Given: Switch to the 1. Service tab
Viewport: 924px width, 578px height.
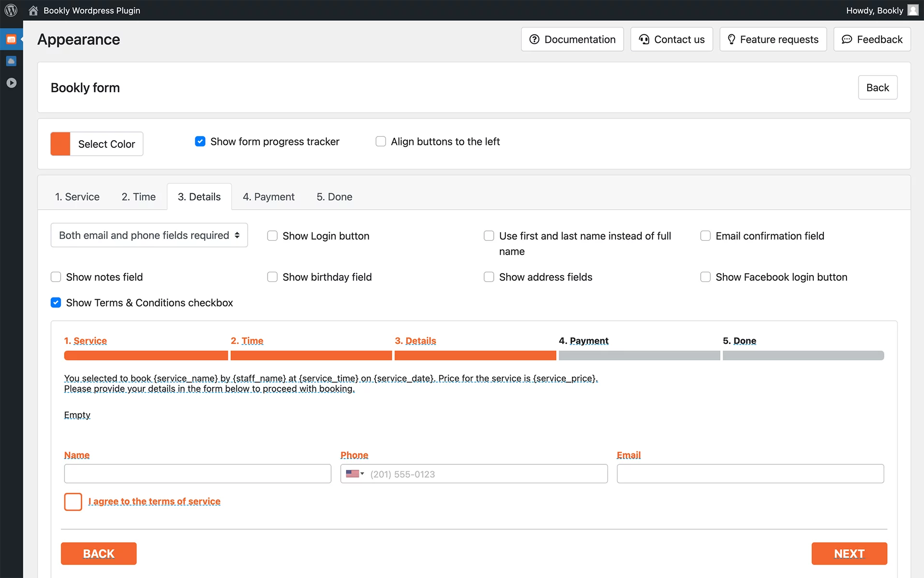Looking at the screenshot, I should point(77,197).
